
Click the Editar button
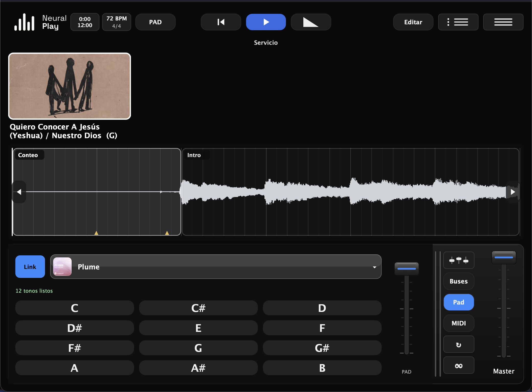413,22
